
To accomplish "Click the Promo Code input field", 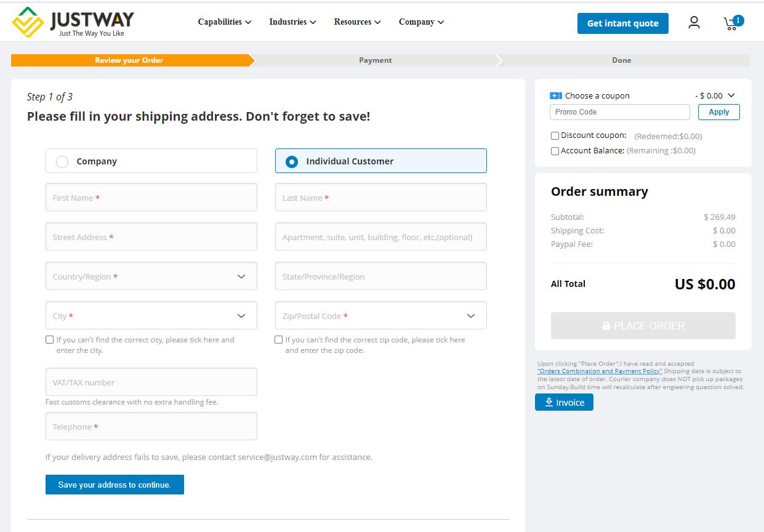I will pos(619,112).
